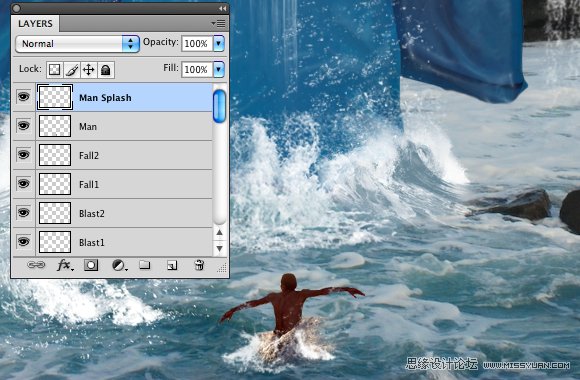Hide the Man layer

click(23, 126)
